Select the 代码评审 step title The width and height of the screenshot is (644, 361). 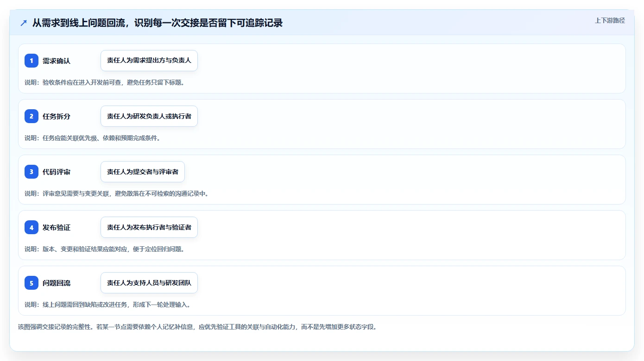coord(57,172)
